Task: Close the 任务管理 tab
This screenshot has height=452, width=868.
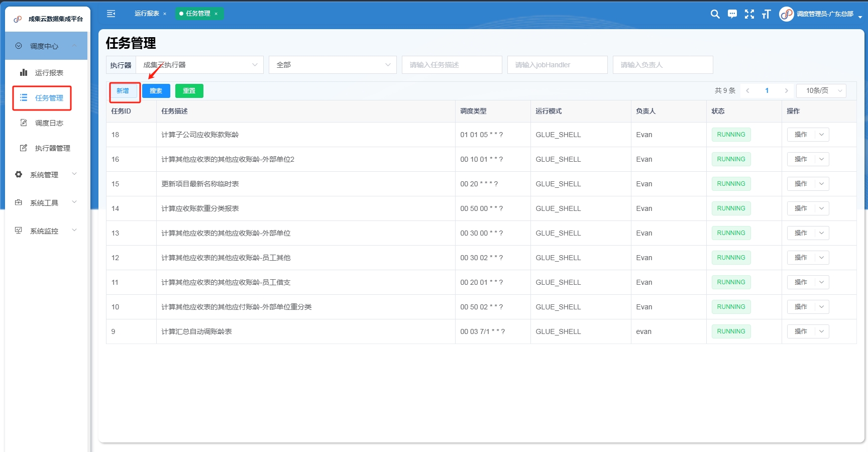Action: 216,14
